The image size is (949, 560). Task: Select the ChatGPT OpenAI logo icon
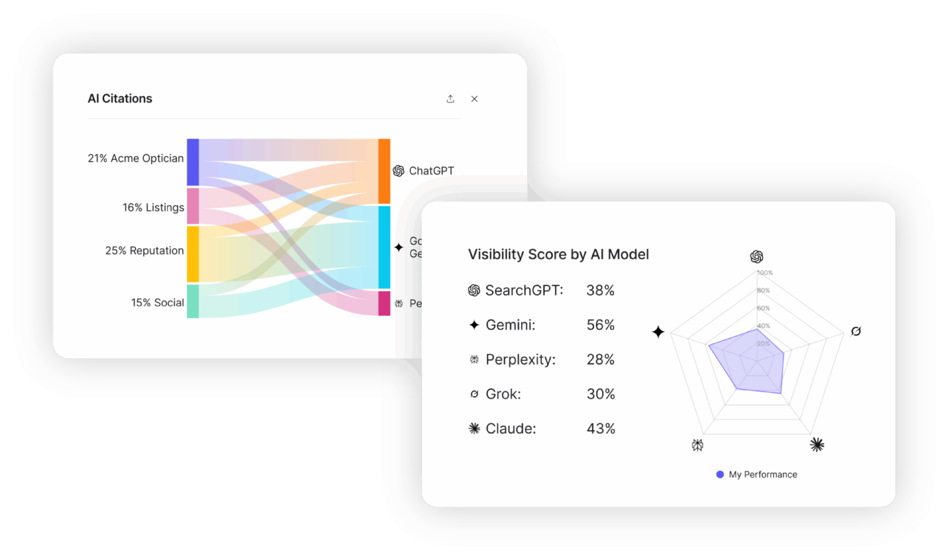pyautogui.click(x=398, y=171)
